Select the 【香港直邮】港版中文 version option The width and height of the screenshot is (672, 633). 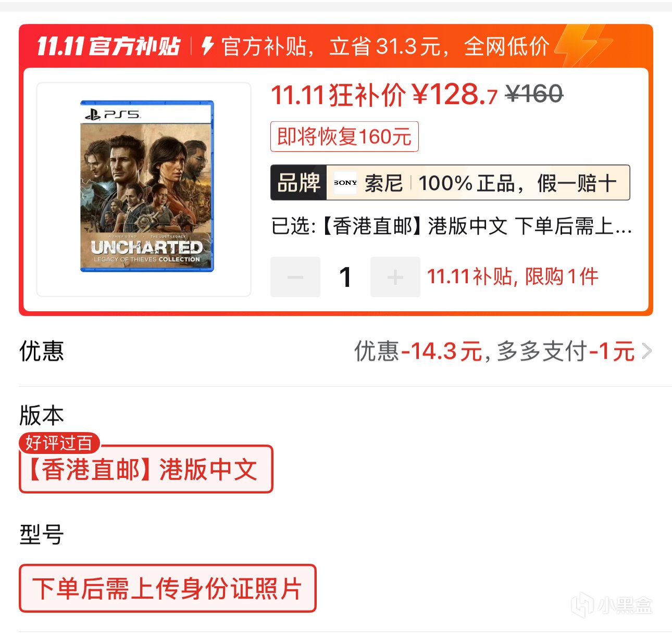146,469
